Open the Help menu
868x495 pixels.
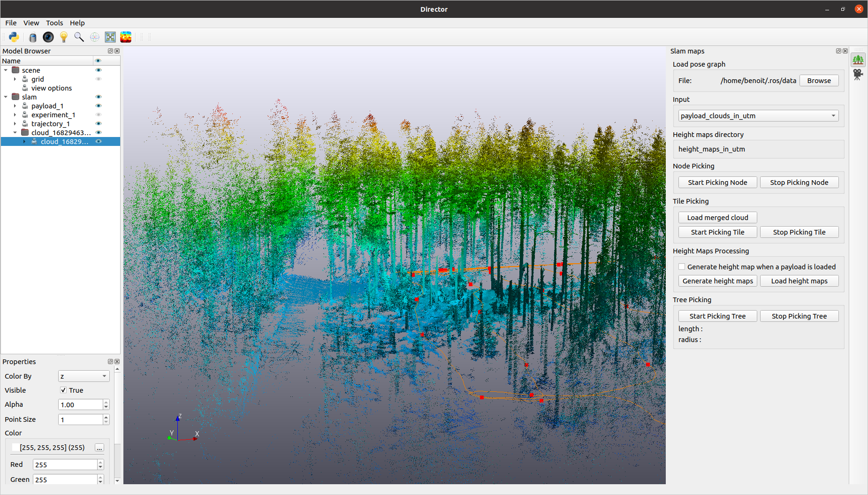pyautogui.click(x=77, y=23)
